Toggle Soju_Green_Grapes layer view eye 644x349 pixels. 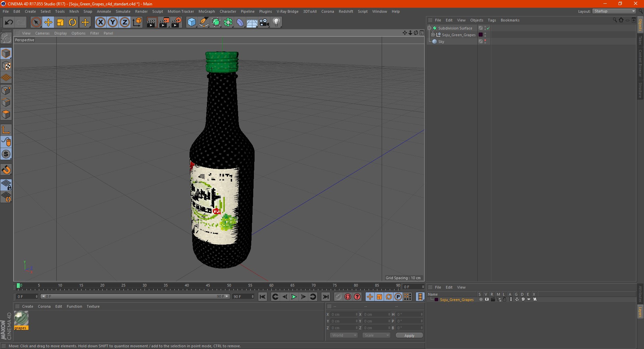tap(487, 299)
